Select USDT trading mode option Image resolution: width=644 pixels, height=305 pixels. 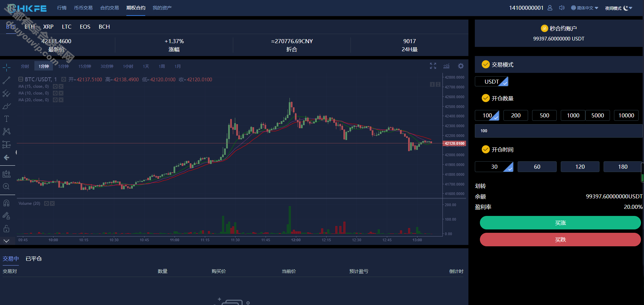coord(491,82)
